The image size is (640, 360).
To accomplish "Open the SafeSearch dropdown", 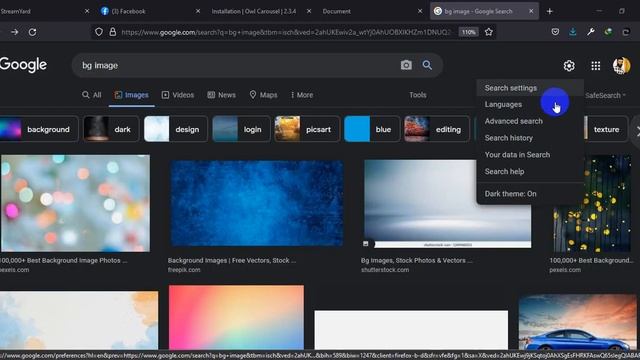I will (x=605, y=95).
